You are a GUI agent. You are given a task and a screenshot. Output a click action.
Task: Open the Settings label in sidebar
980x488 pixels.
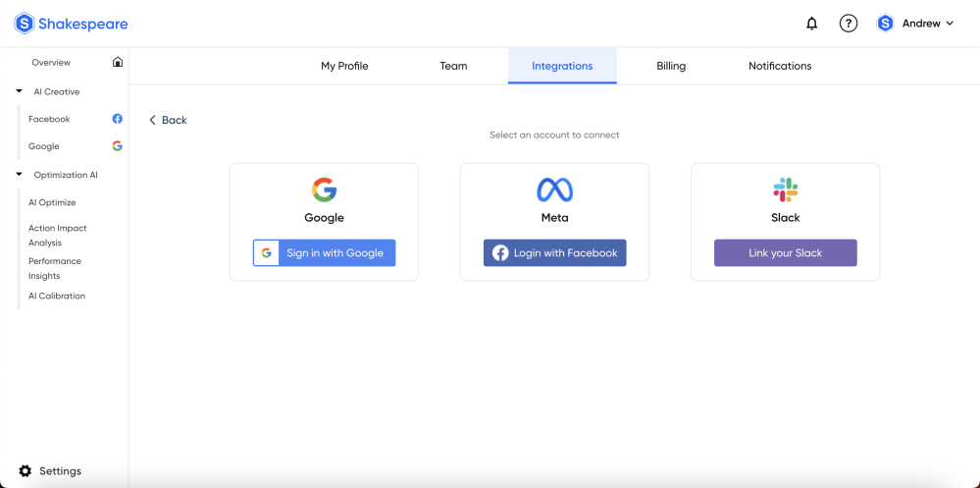(60, 471)
